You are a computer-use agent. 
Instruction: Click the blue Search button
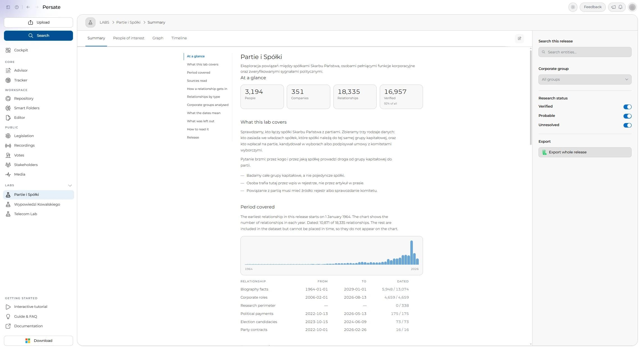point(38,36)
